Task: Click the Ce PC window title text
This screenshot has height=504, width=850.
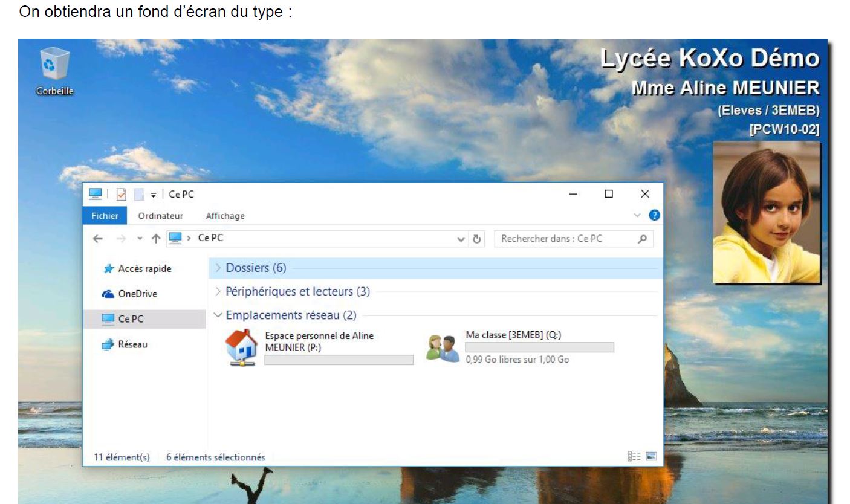Action: [181, 195]
